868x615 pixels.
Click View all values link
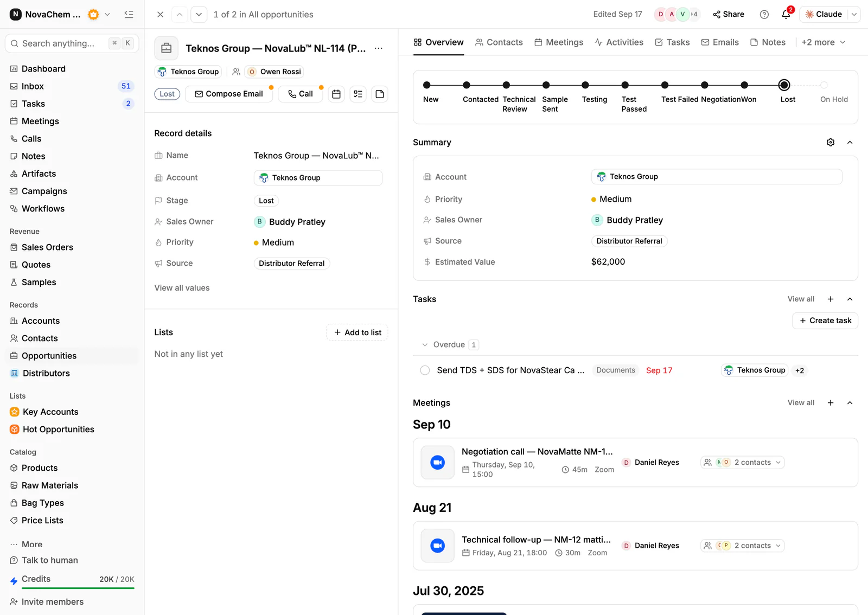[x=182, y=288]
